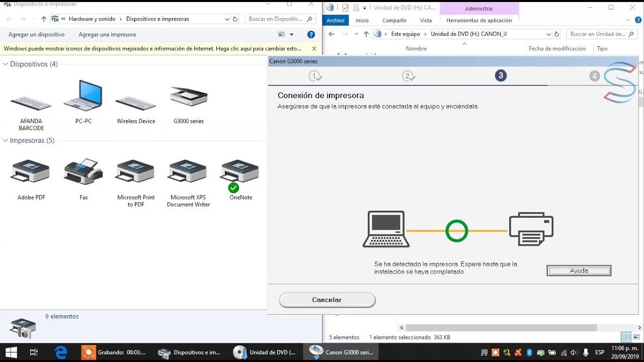Change view icon in Dispositivos e impresoras

point(282,34)
